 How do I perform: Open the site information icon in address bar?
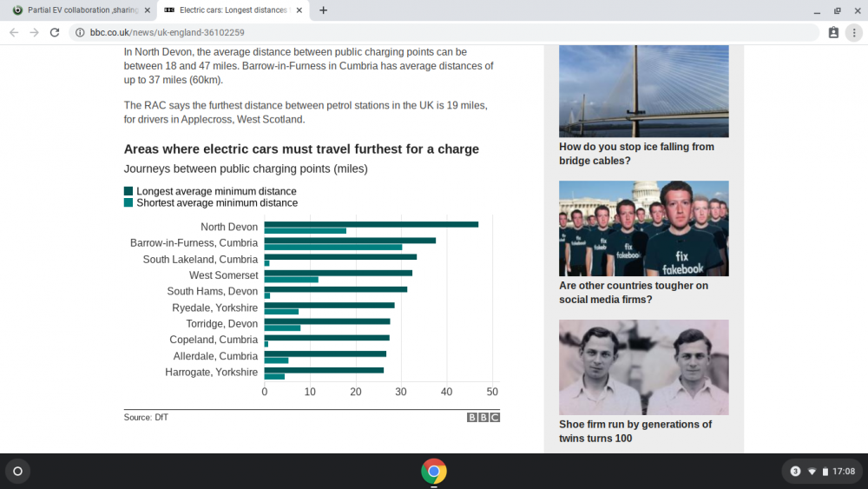click(x=80, y=33)
